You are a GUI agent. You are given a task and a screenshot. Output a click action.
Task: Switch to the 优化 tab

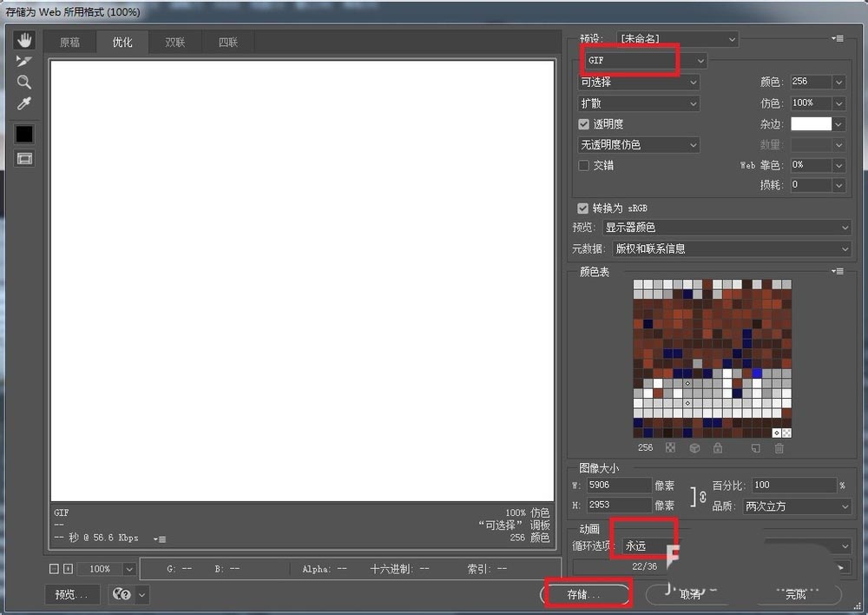[x=122, y=42]
